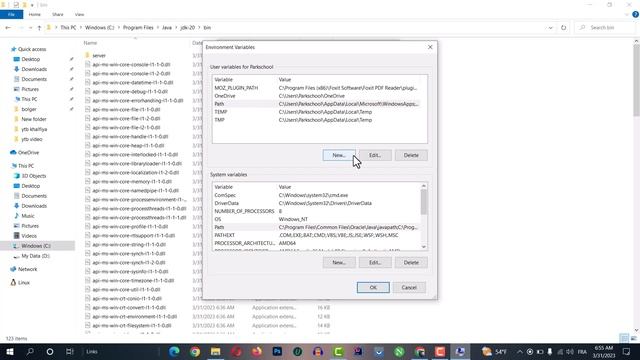Open the Share ribbon tab
This screenshot has height=360, width=640.
click(58, 14)
